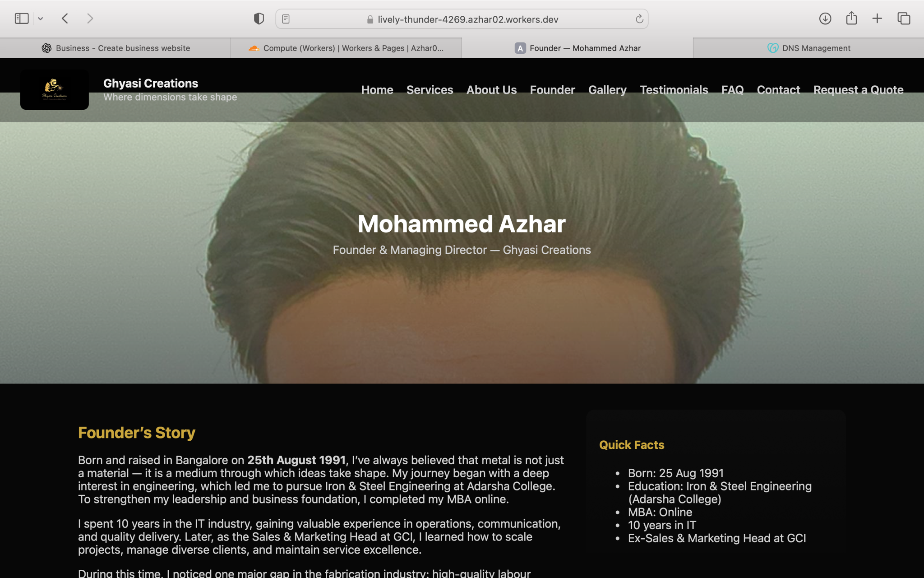The height and width of the screenshot is (578, 924).
Task: Toggle the Safari sidebar icon
Action: click(22, 19)
